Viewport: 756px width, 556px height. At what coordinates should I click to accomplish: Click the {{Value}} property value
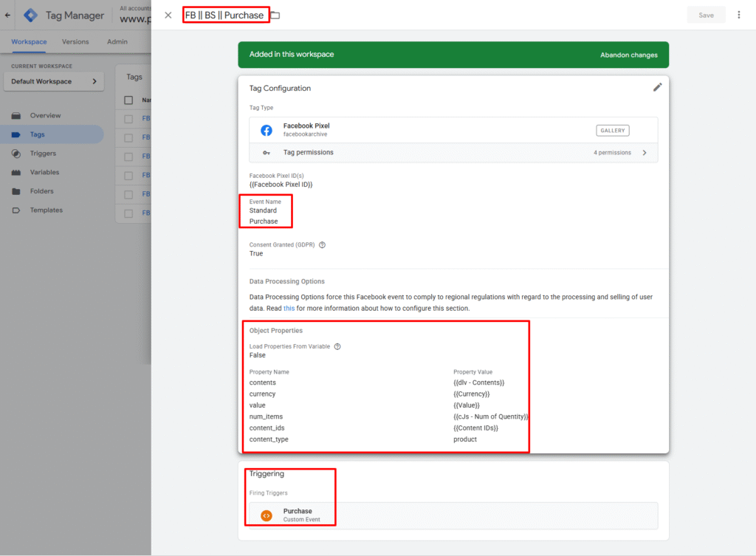(x=467, y=405)
